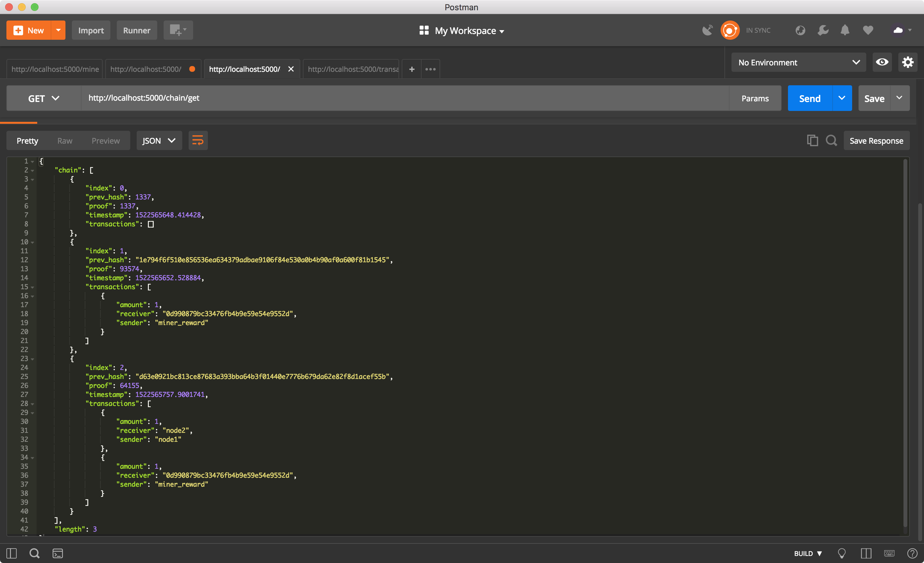Open environment quick look eye icon
This screenshot has width=924, height=563.
coord(882,62)
